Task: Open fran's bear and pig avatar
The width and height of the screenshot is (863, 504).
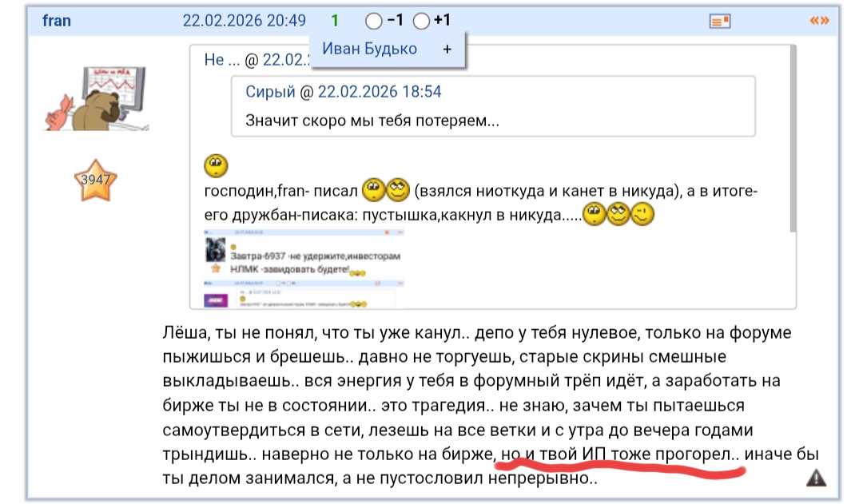Action: tap(96, 98)
